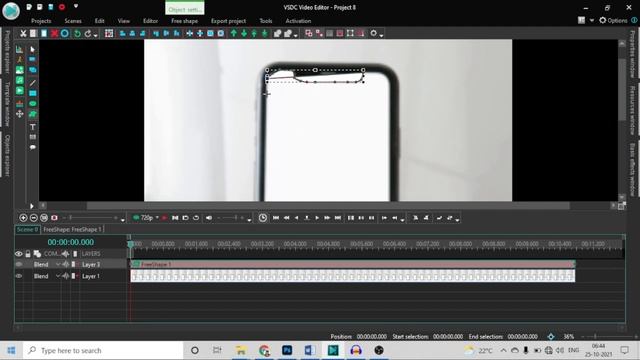Open the 720p preview quality dropdown
Image resolution: width=640 pixels, height=360 pixels.
[157, 218]
